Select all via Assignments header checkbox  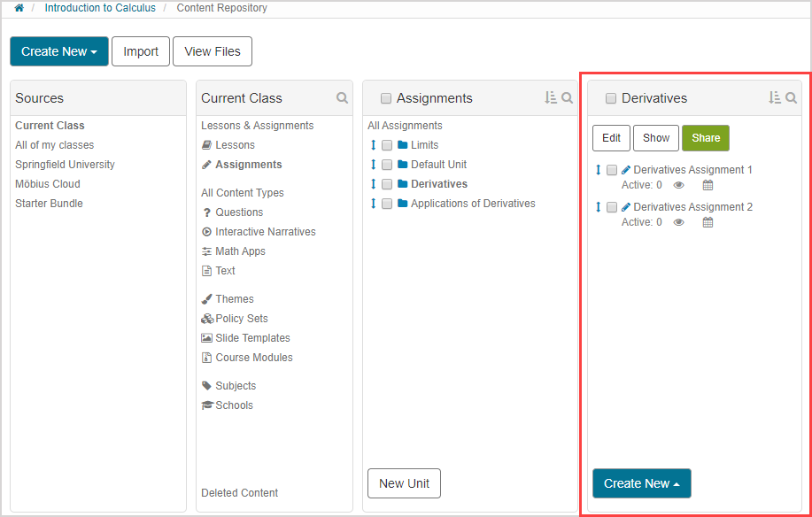(386, 99)
